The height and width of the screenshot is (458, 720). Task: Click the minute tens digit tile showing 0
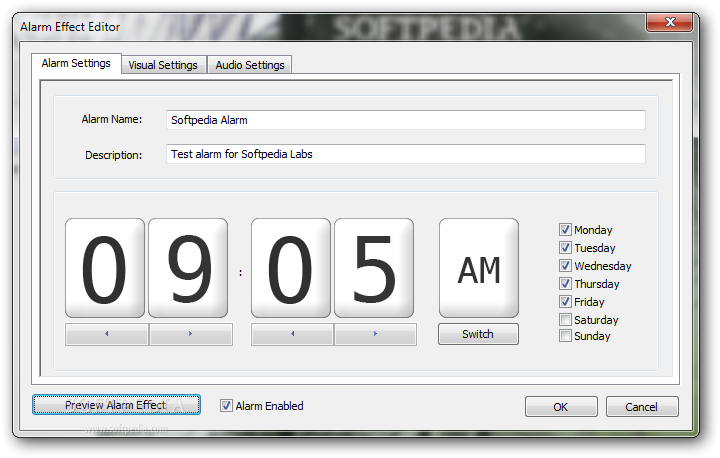pyautogui.click(x=291, y=268)
